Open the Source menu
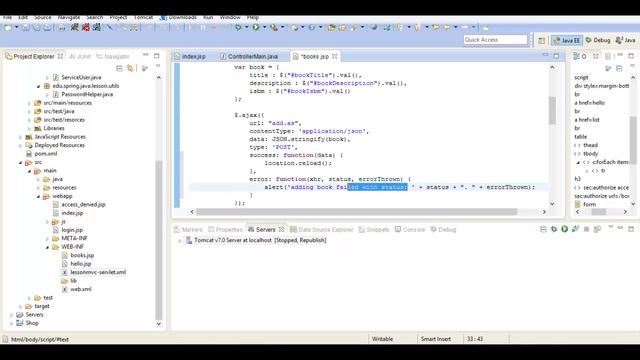The image size is (640, 360). [42, 18]
